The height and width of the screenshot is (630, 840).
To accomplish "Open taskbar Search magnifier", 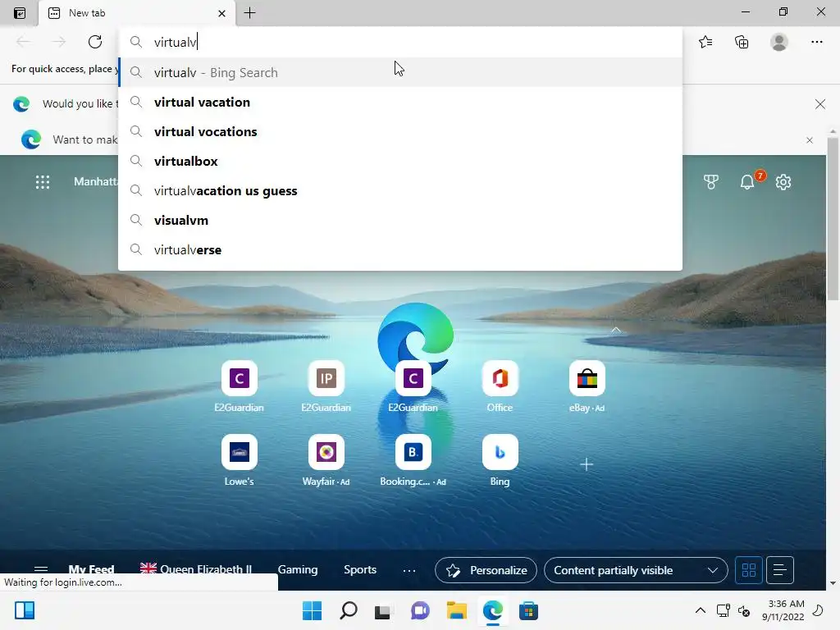I will point(348,610).
